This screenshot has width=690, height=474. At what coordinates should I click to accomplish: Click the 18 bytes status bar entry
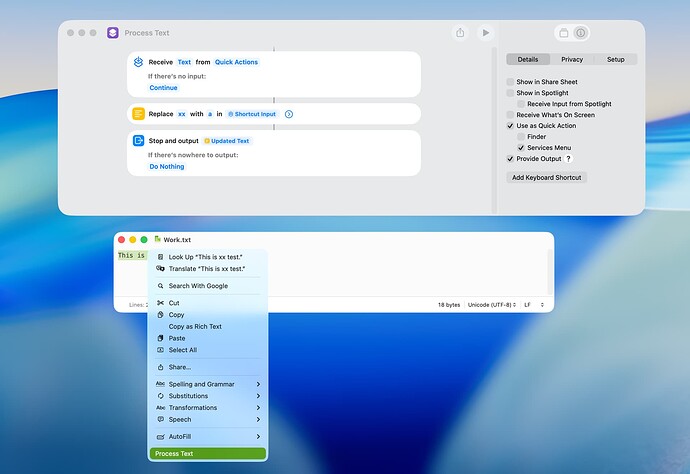click(449, 305)
